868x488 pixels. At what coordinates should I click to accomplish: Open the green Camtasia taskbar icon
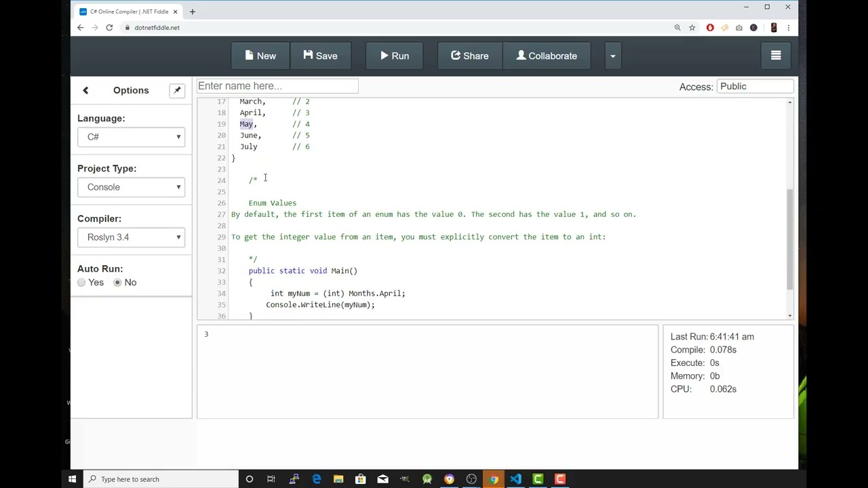click(538, 479)
